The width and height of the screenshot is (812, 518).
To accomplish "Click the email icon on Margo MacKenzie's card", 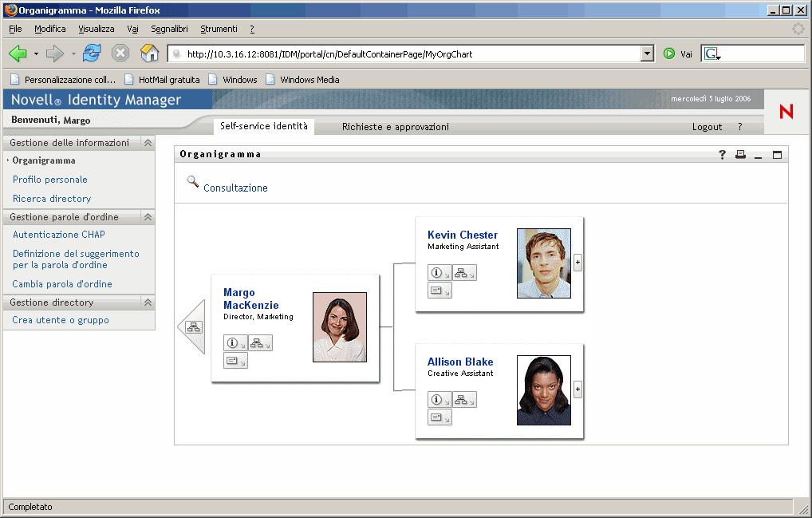I will coord(235,361).
